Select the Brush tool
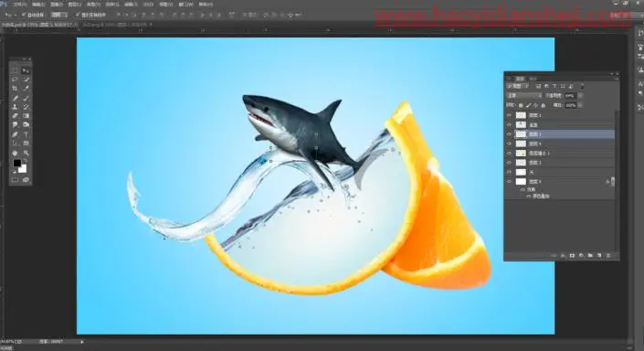Screen dimensions: 644x351 [x=26, y=98]
